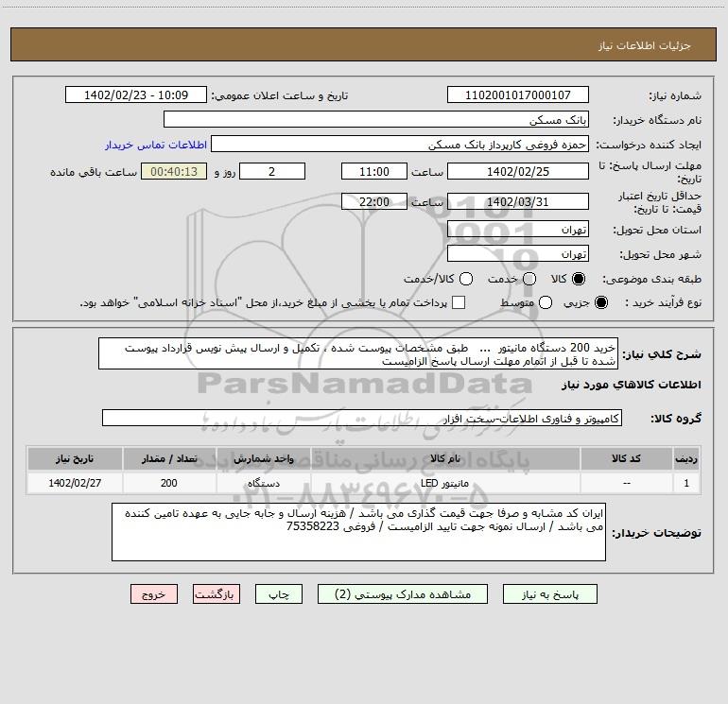Select the کالا radio button
The height and width of the screenshot is (704, 728).
579,279
